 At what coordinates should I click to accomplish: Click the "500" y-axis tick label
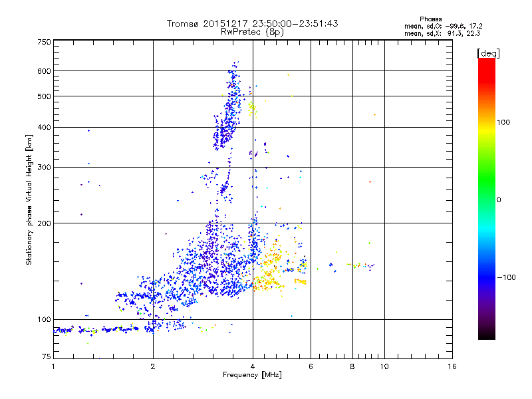pyautogui.click(x=44, y=96)
